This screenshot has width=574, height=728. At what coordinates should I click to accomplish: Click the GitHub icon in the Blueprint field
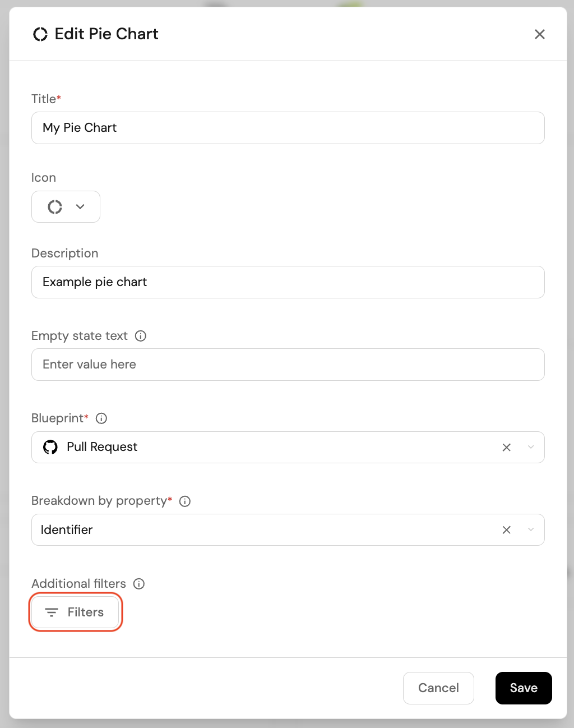pos(50,447)
